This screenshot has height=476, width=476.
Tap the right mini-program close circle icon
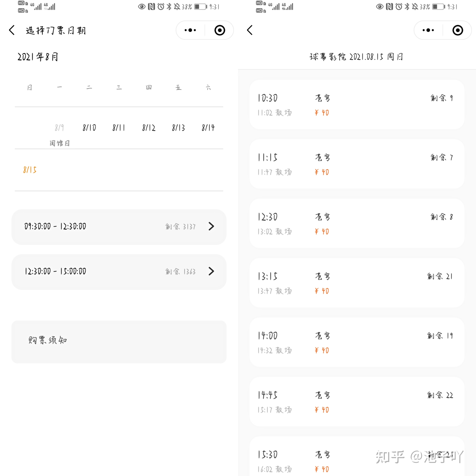point(457,30)
